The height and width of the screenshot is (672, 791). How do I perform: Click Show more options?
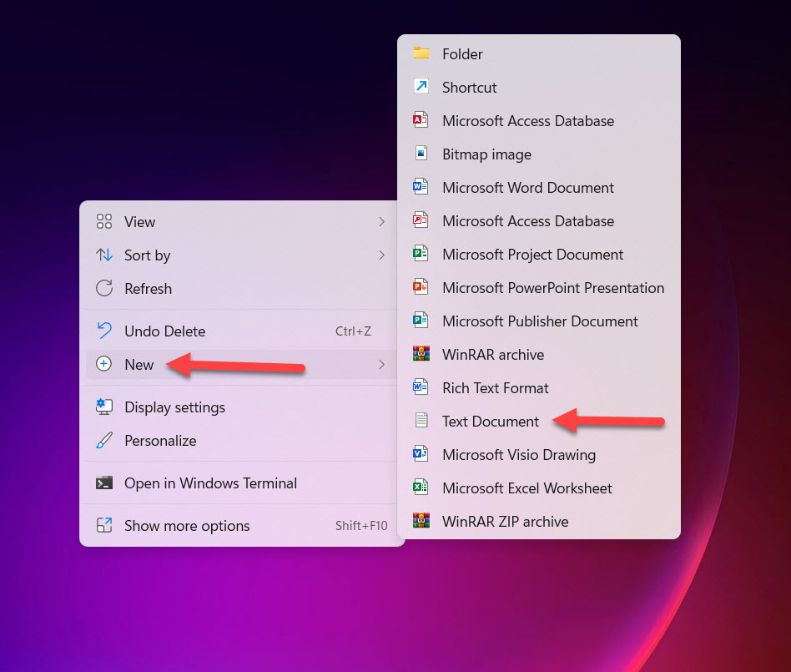[x=187, y=526]
